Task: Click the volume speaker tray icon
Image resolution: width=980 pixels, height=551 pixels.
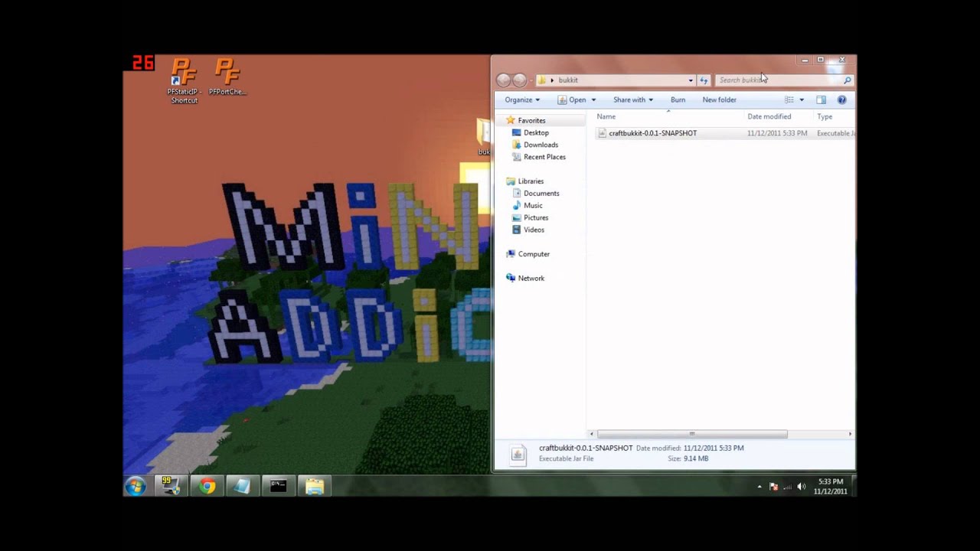Action: point(801,487)
